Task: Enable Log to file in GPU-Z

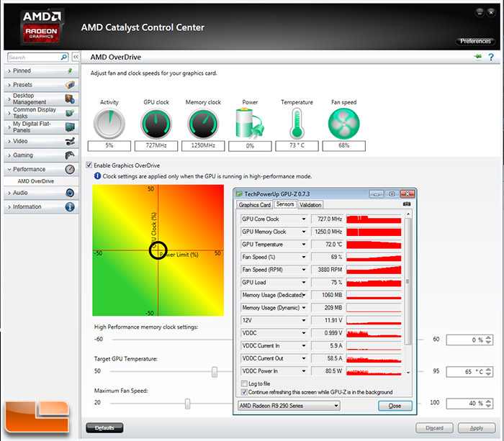Action: coord(244,383)
